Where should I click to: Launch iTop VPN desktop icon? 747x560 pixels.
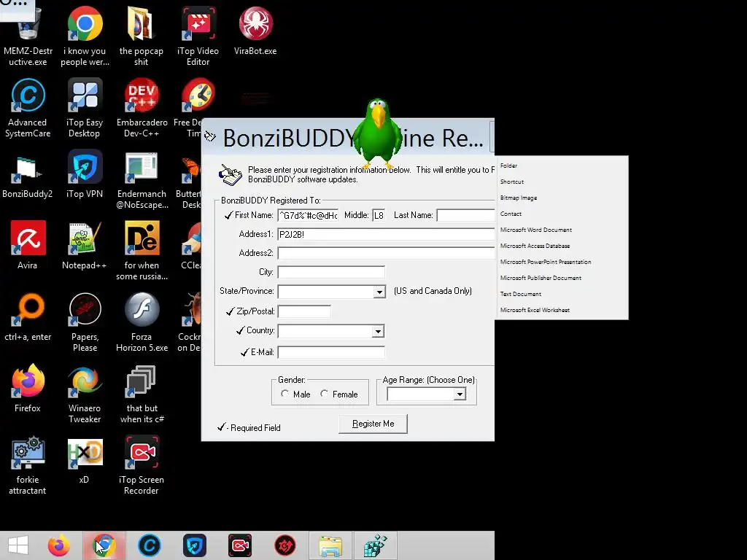click(x=85, y=174)
